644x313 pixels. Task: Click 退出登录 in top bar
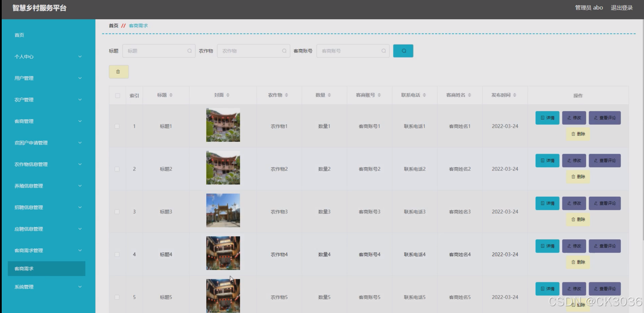tap(621, 8)
